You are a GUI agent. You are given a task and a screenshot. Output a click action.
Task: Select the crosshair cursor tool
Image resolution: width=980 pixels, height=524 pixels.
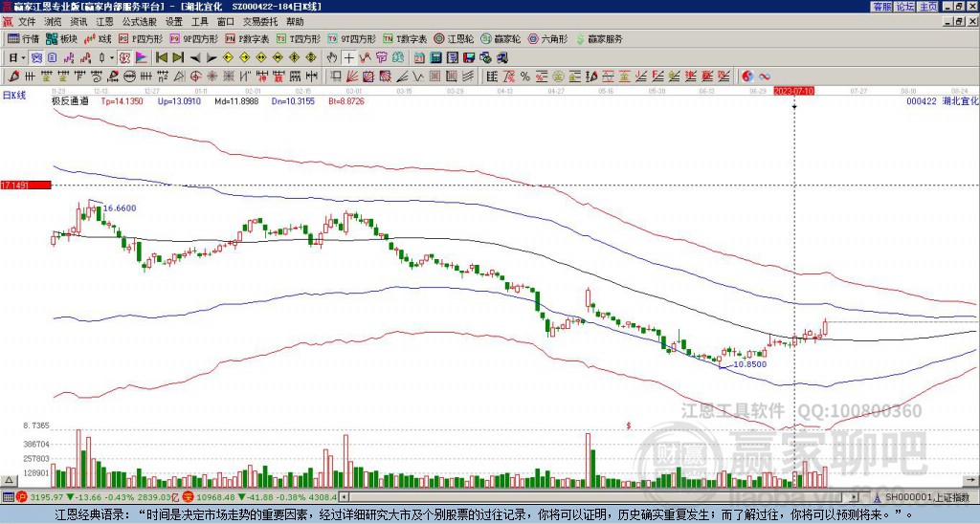click(348, 58)
